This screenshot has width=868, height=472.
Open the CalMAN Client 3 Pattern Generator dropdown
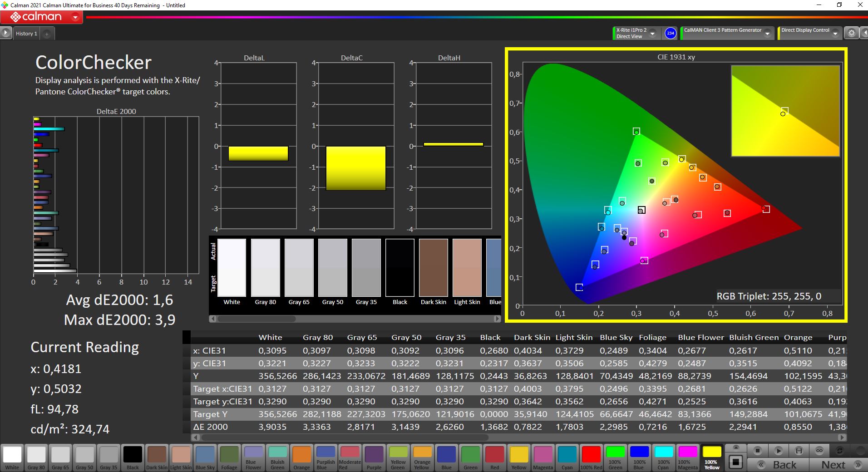tap(767, 34)
